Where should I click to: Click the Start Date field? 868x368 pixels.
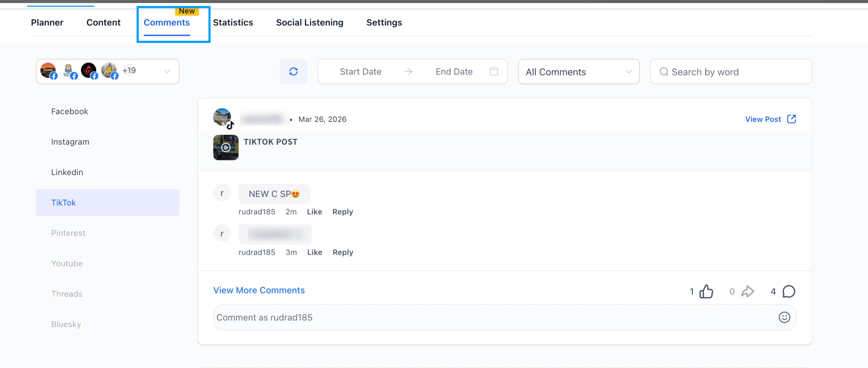(360, 71)
